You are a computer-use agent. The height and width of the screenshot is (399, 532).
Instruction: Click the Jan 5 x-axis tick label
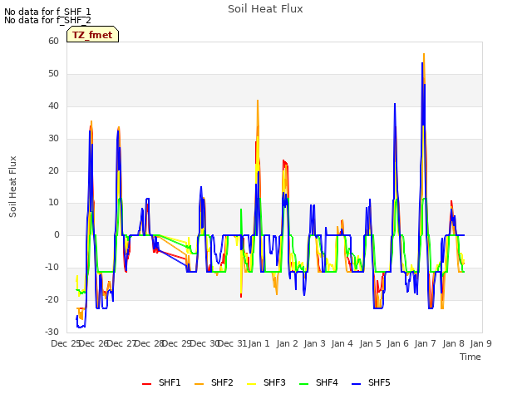(x=370, y=343)
